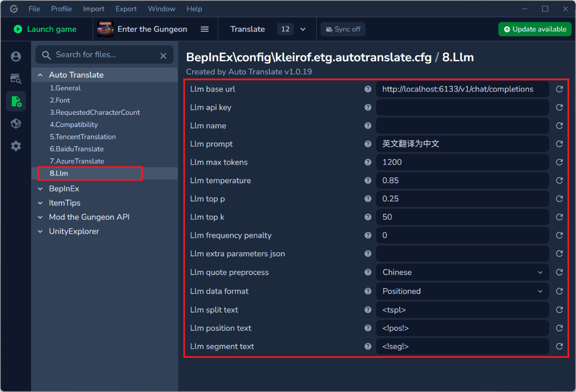Viewport: 576px width, 392px height.
Task: Reset Llm split text to default
Action: pyautogui.click(x=559, y=310)
